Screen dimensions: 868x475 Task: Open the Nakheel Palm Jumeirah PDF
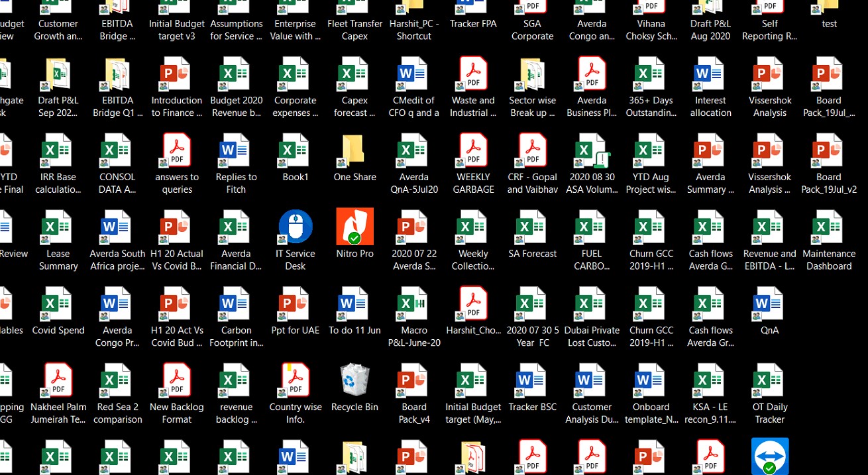point(58,380)
